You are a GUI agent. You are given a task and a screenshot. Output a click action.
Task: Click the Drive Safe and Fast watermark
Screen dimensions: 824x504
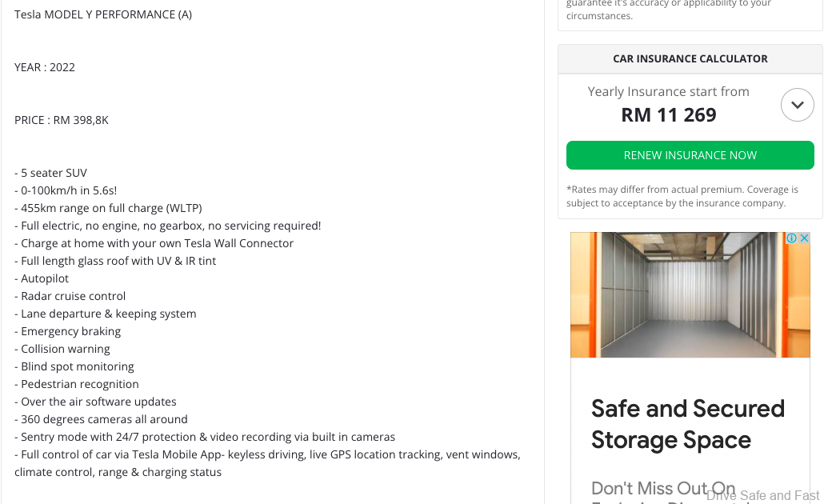762,496
